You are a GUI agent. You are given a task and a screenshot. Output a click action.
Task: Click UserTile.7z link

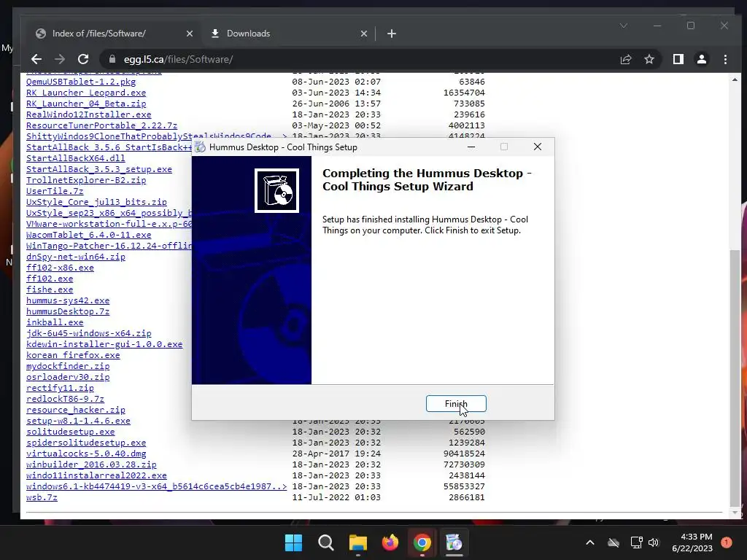tap(55, 192)
